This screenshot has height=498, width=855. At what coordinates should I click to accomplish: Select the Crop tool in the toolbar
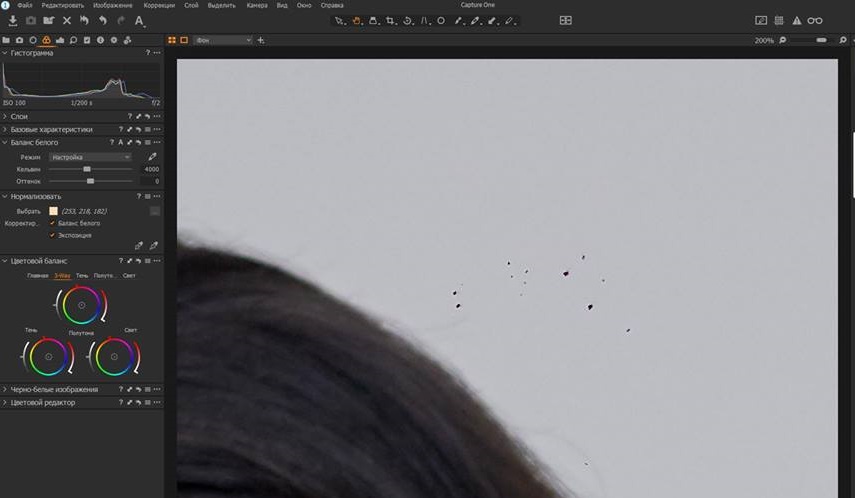tap(391, 20)
